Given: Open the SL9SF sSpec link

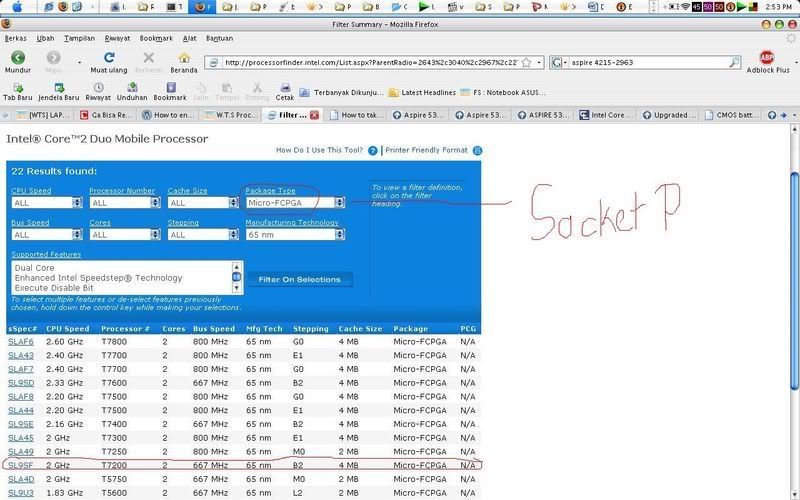Looking at the screenshot, I should pos(21,466).
